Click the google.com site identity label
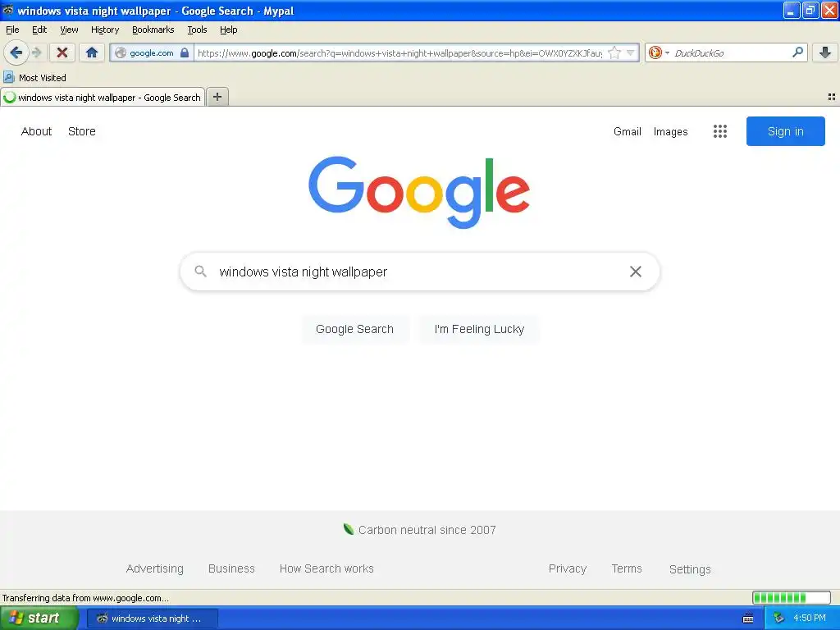The height and width of the screenshot is (630, 840). click(x=152, y=53)
